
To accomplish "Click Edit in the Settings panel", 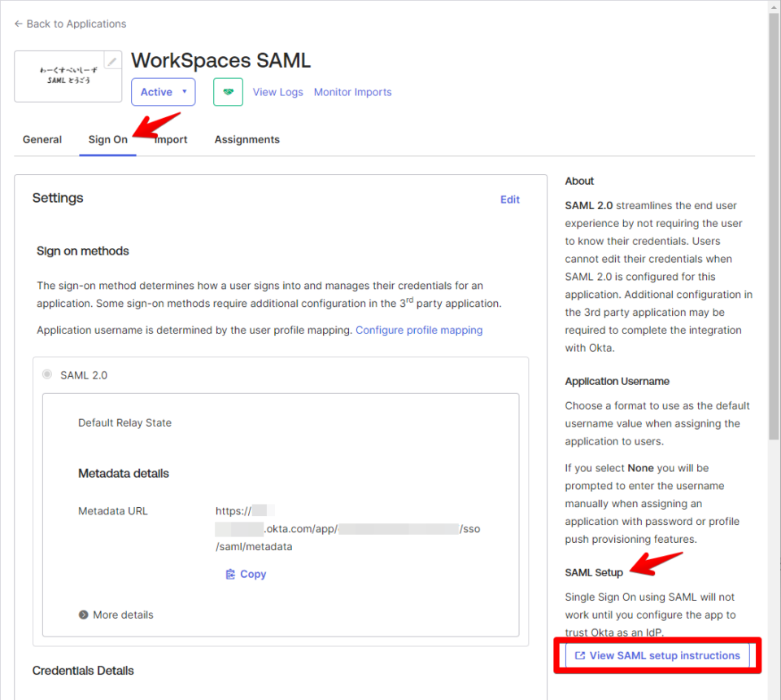I will pos(510,199).
